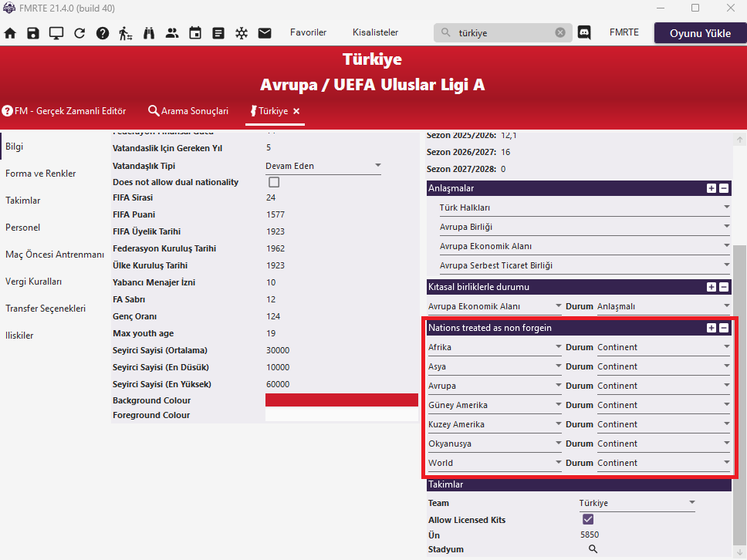Switch to Arama Sonuçları tab

pyautogui.click(x=188, y=111)
